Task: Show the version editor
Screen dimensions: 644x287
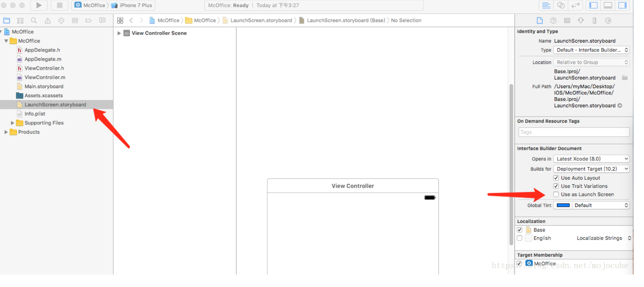Action: click(x=575, y=5)
